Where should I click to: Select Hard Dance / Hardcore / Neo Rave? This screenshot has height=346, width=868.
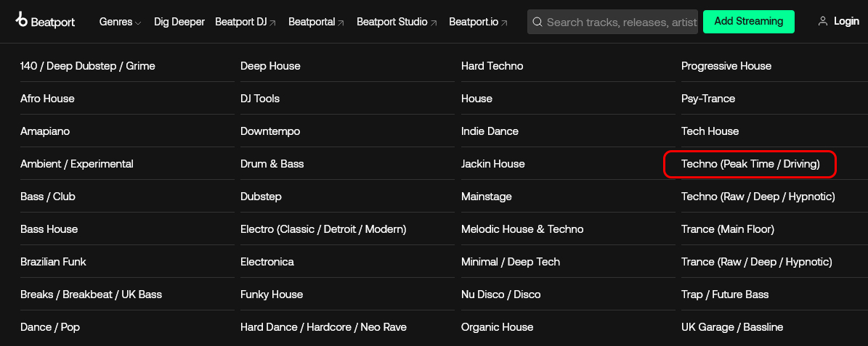click(x=323, y=327)
